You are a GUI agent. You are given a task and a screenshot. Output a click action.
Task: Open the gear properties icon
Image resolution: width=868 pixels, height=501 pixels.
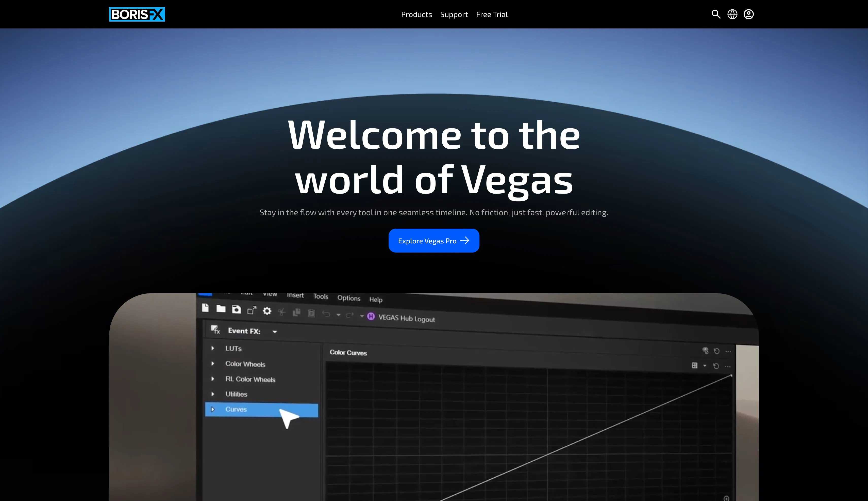click(267, 311)
